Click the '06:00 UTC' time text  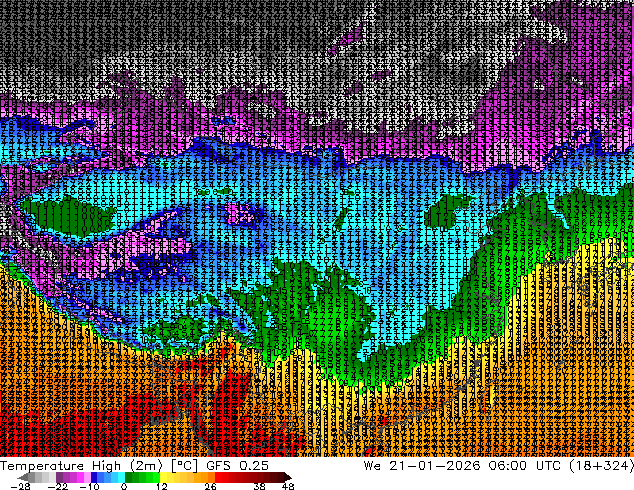524,466
